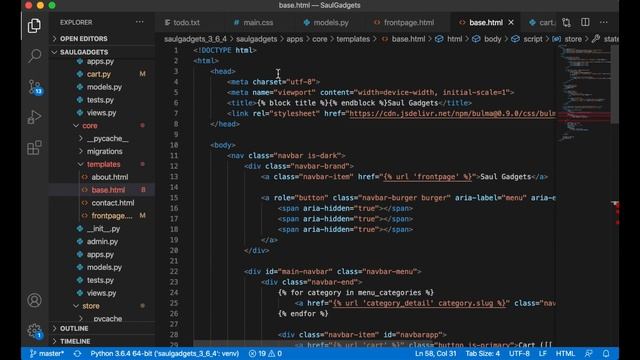Click the open changes compare icon

tap(566, 22)
